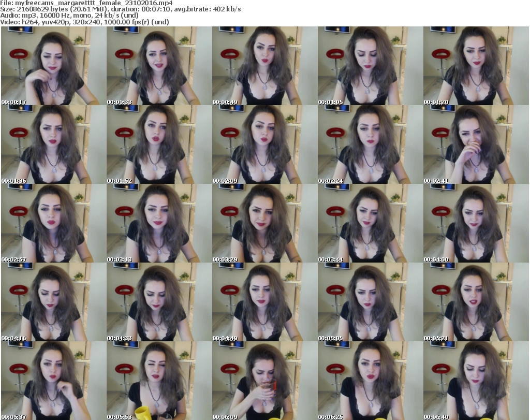Click the 00:01:20 thumbnail
530x420 pixels.
[476, 66]
